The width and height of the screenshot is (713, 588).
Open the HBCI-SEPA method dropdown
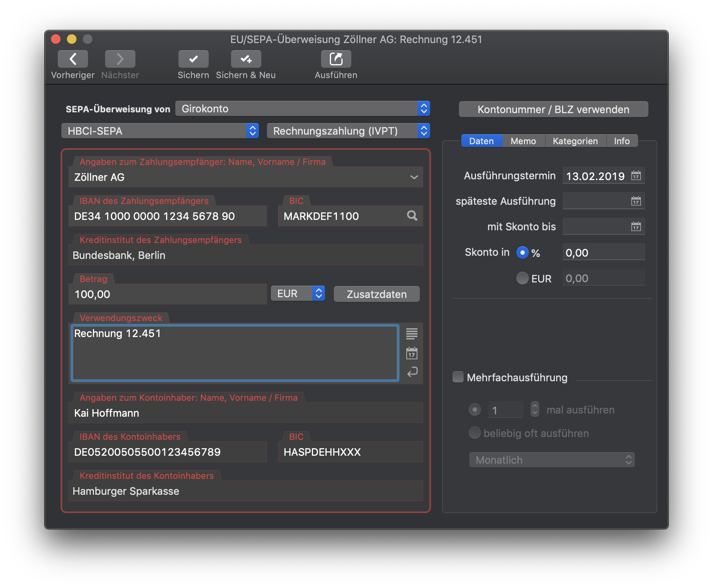click(x=160, y=131)
